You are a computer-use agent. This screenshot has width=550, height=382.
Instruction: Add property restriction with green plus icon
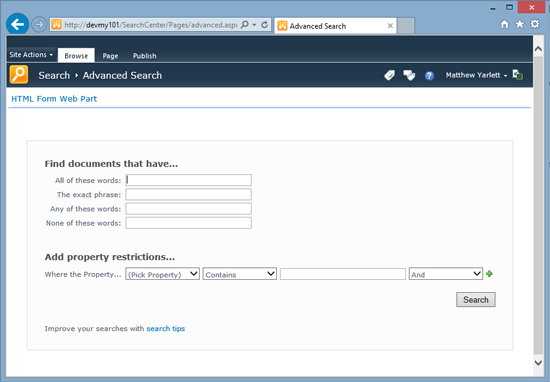pyautogui.click(x=489, y=274)
